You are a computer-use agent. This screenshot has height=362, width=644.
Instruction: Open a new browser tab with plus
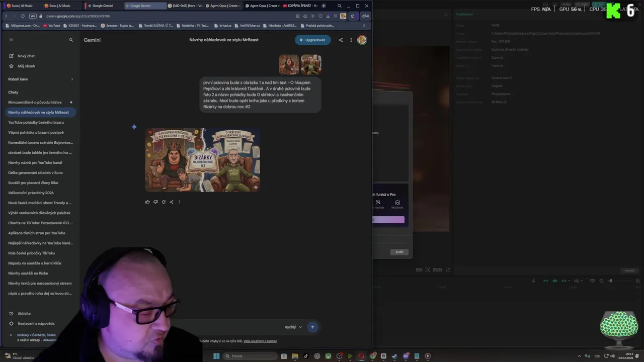tap(324, 6)
